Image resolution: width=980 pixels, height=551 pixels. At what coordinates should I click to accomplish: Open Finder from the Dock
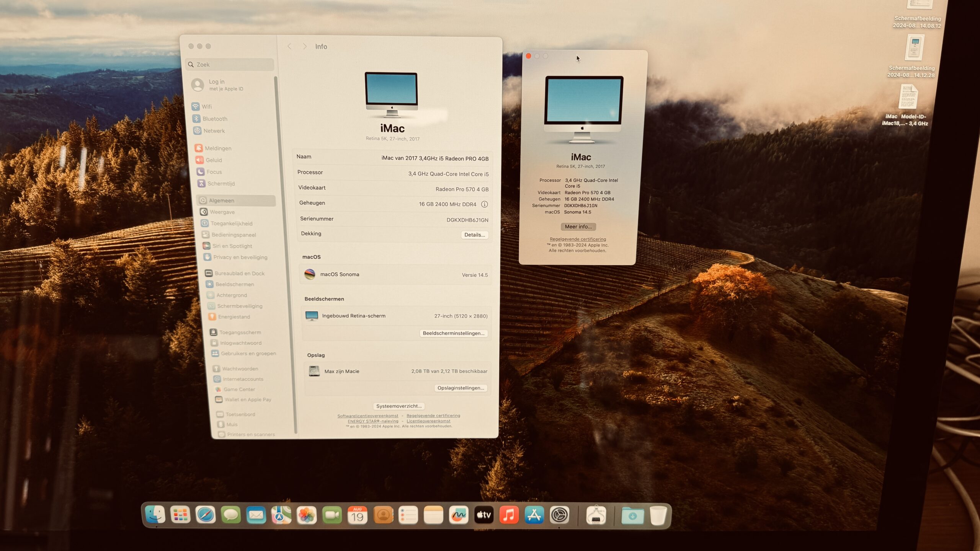click(x=155, y=515)
